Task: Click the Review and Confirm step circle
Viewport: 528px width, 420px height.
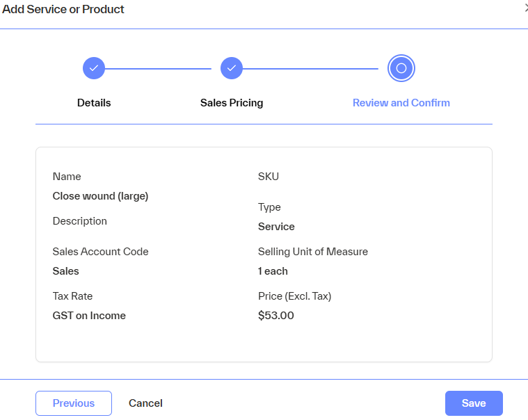Action: (401, 68)
